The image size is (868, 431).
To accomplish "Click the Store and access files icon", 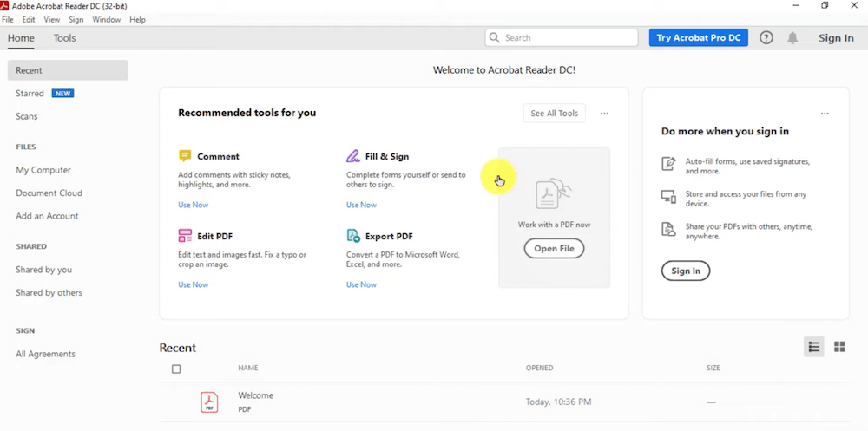I will click(x=668, y=196).
